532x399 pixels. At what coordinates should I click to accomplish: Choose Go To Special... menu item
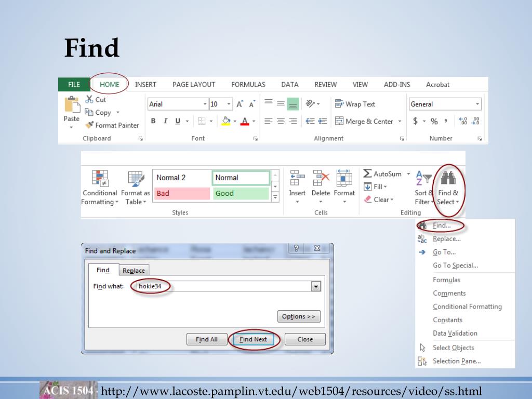(455, 265)
